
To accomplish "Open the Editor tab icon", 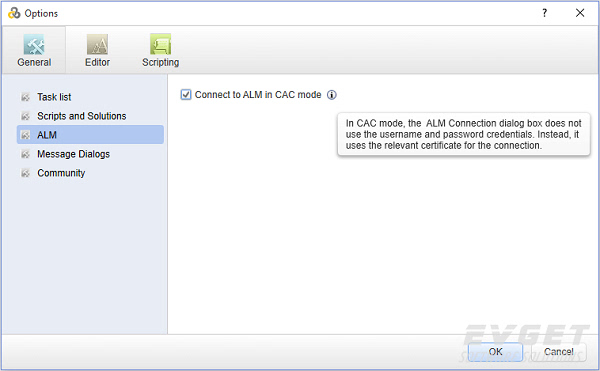I will coord(97,45).
